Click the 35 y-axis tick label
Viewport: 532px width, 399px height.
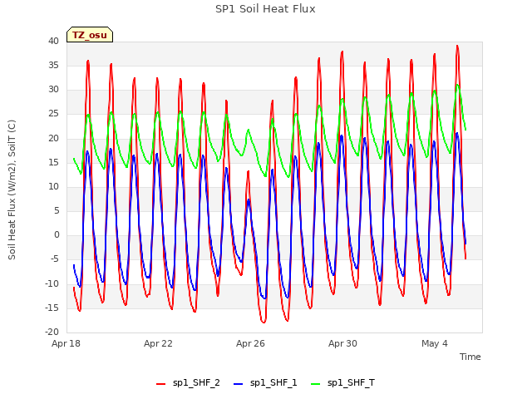click(53, 65)
